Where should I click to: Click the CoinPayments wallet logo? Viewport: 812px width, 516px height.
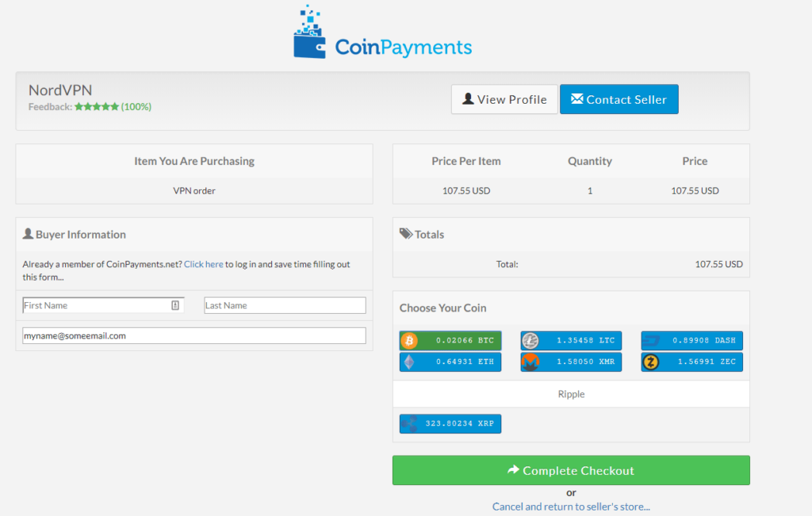tap(310, 32)
